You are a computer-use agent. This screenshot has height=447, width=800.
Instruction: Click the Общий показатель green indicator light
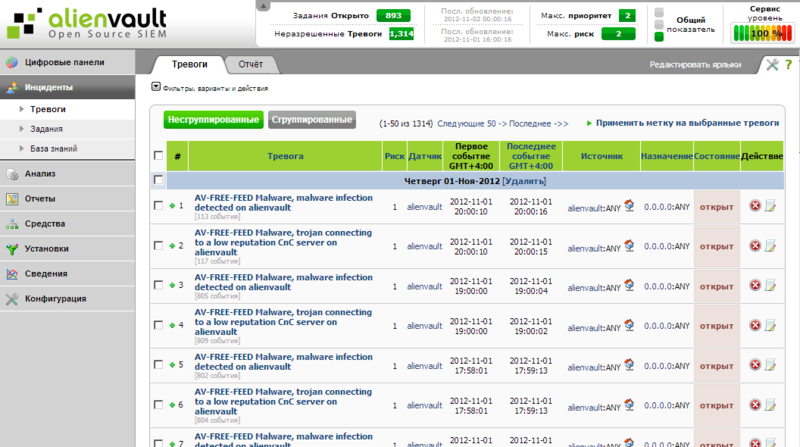point(659,37)
